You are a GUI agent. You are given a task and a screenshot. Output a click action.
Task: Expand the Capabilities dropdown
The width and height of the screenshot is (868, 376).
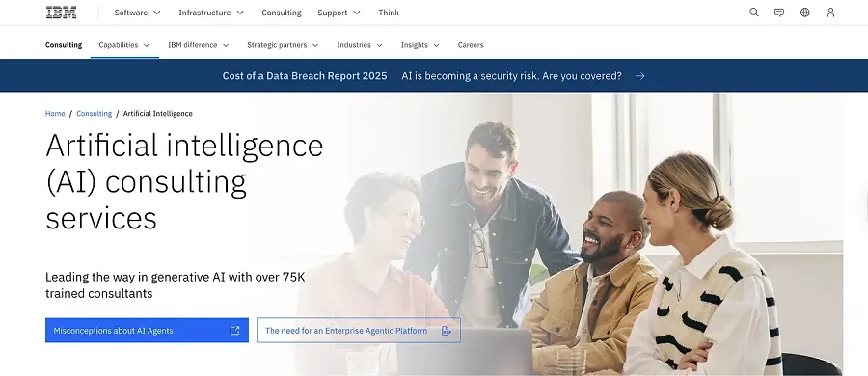pyautogui.click(x=124, y=45)
